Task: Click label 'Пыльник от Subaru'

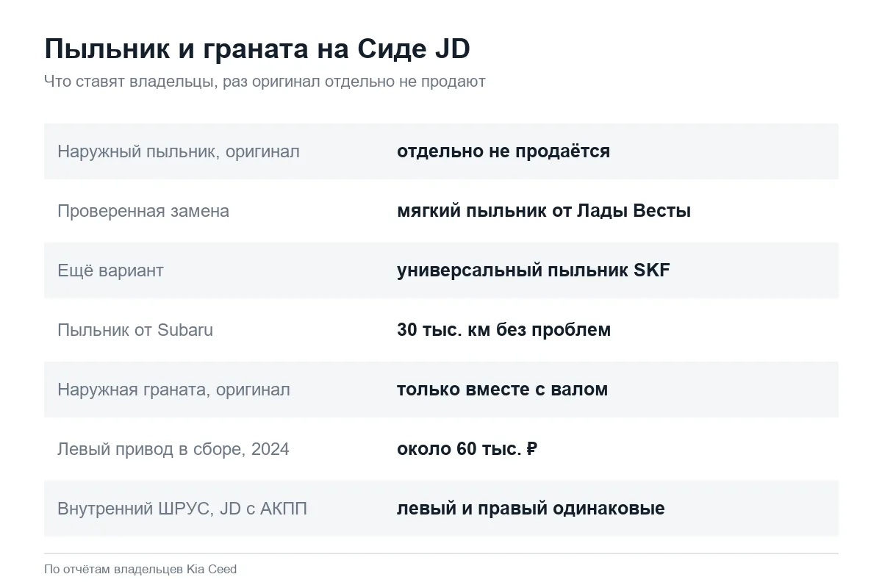Action: tap(135, 330)
